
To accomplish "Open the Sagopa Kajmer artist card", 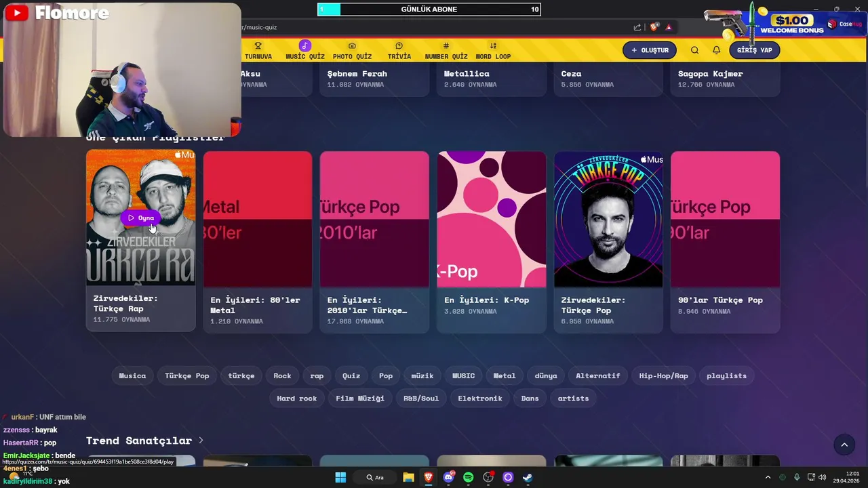I will click(725, 79).
